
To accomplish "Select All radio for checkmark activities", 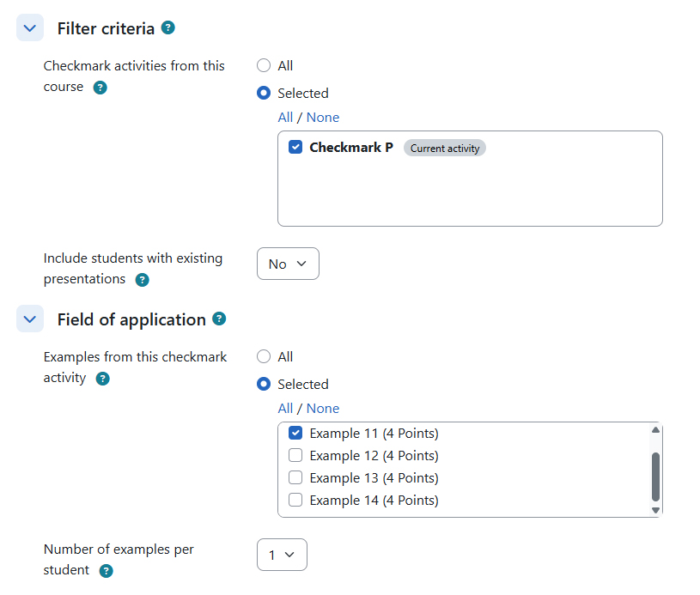I will point(264,65).
